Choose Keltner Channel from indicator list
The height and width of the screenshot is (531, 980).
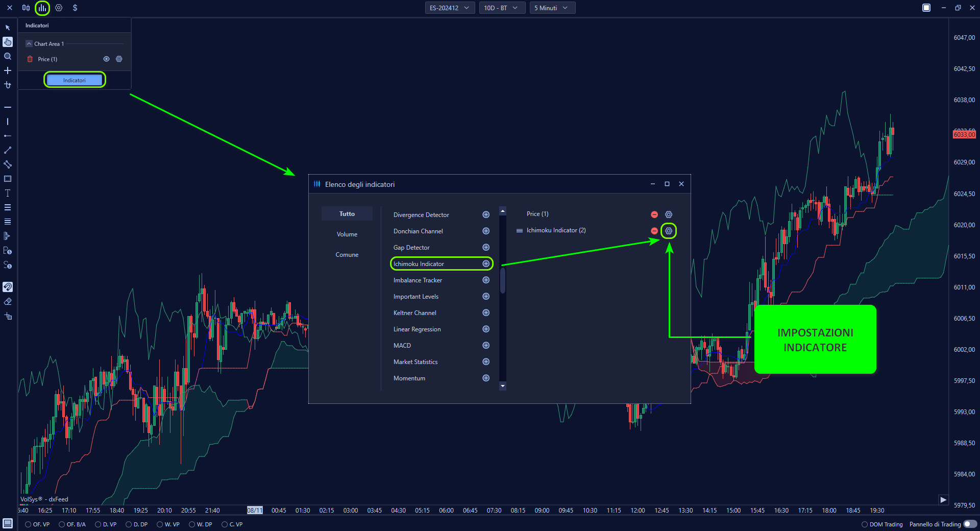[x=415, y=313]
